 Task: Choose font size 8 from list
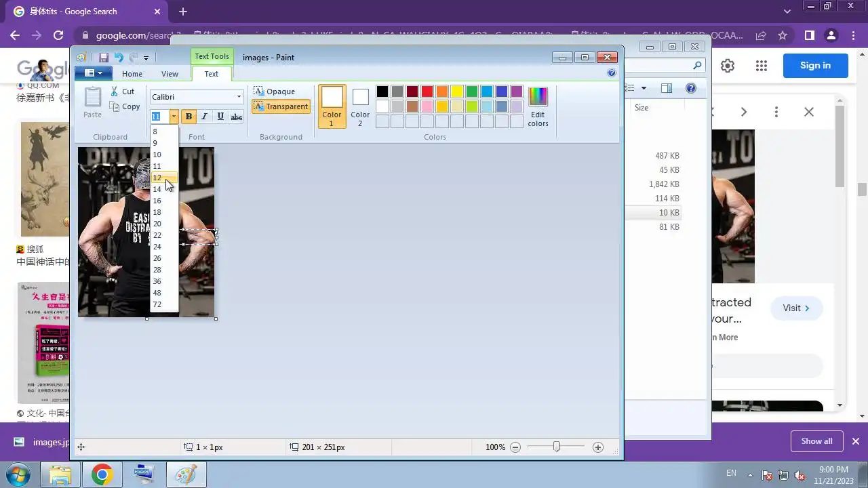(164, 131)
